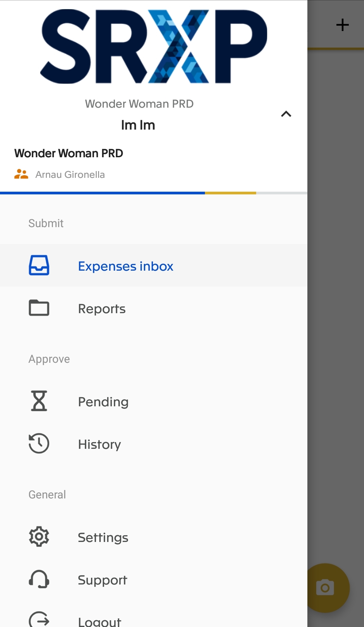Select the Reports folder icon
The width and height of the screenshot is (364, 627).
(39, 308)
